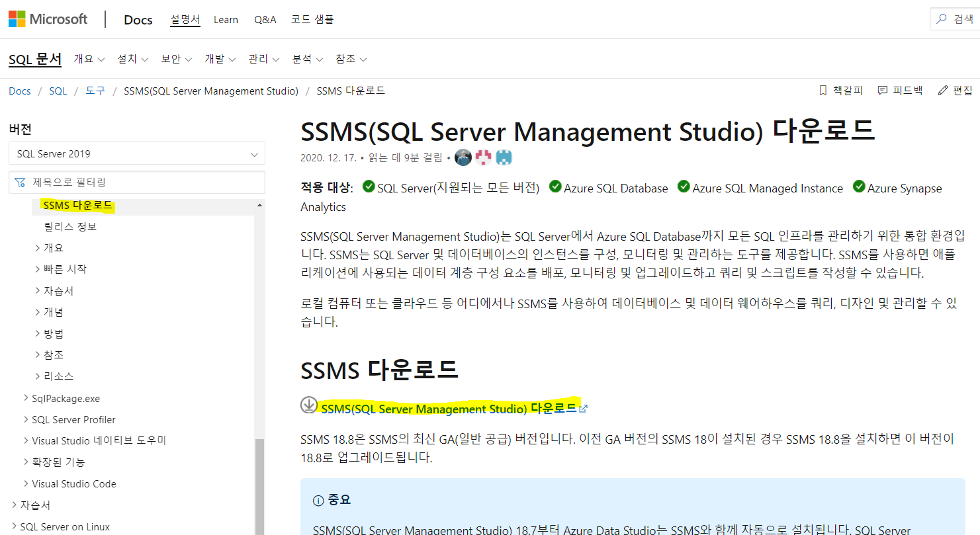Open the 개발 dropdown menu
The height and width of the screenshot is (535, 980).
coord(220,59)
